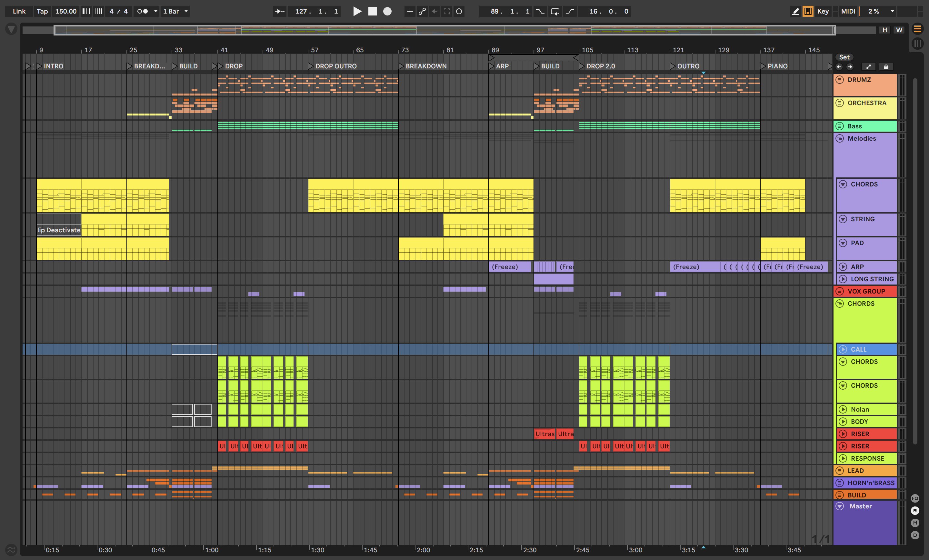929x560 pixels.
Task: Click Capture MIDI bracket icon
Action: (x=447, y=11)
